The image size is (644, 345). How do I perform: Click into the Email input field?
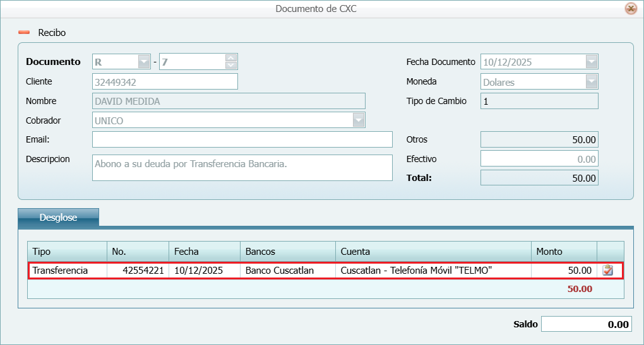(242, 139)
